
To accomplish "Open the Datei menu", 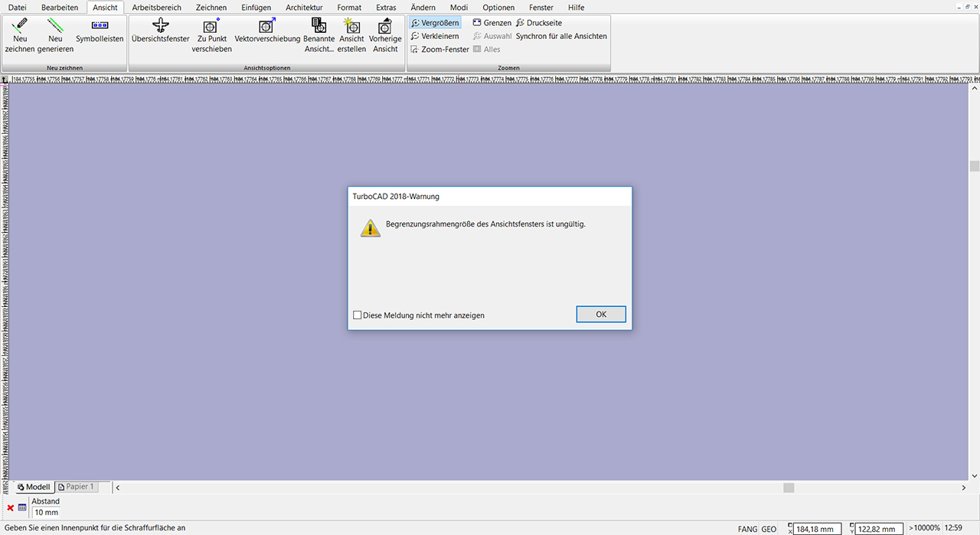I will click(x=17, y=8).
